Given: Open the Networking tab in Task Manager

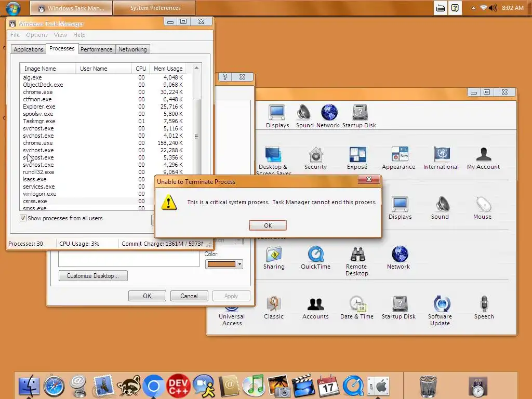Looking at the screenshot, I should coord(132,49).
